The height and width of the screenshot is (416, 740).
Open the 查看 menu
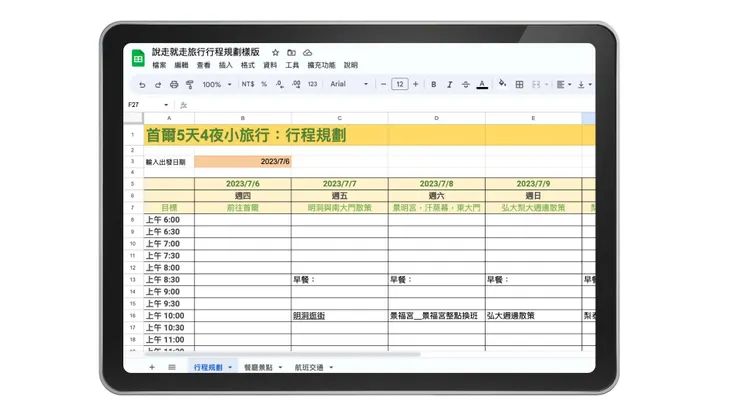[x=203, y=65]
